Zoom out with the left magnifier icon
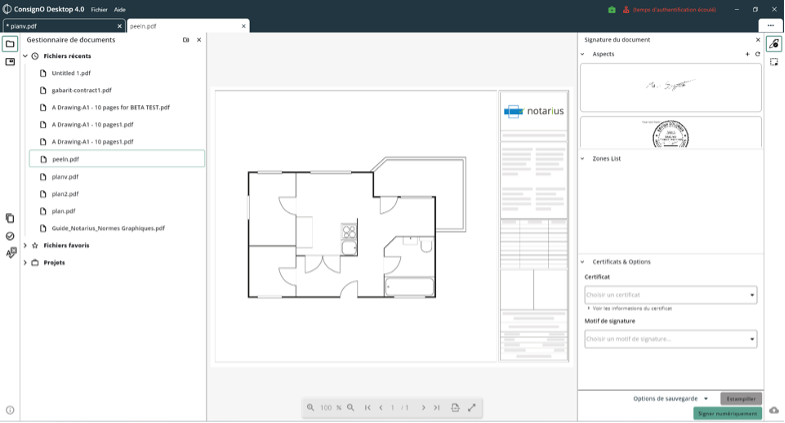Viewport: 785px width, 423px height. tap(310, 407)
